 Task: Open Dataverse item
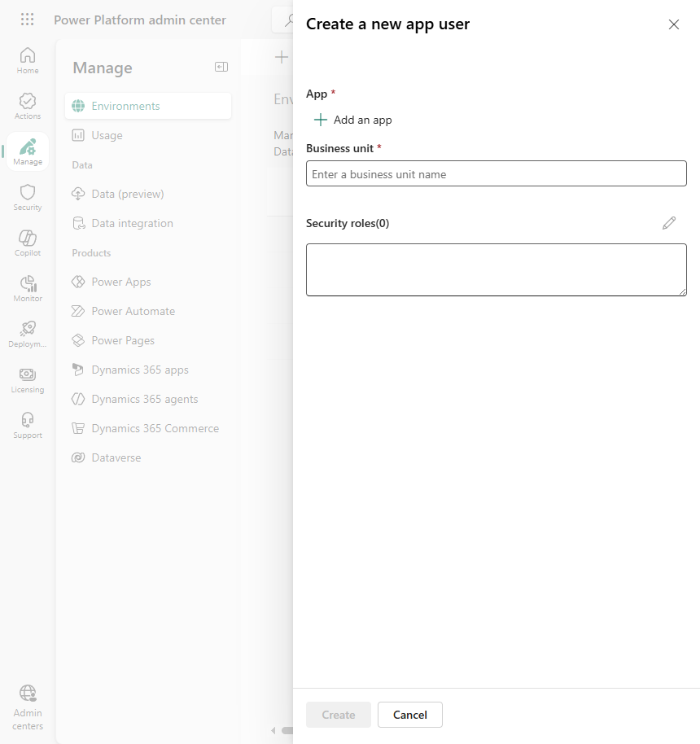pos(148,458)
